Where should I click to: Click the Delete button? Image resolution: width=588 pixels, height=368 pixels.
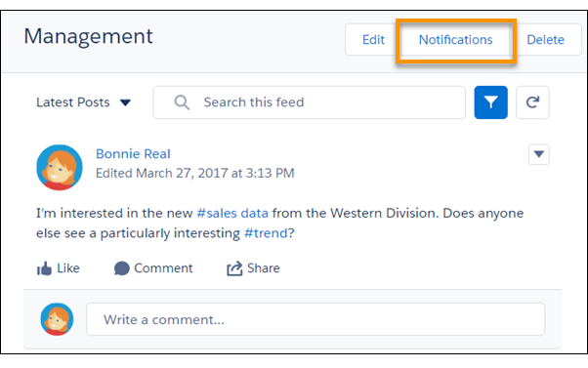(x=546, y=40)
